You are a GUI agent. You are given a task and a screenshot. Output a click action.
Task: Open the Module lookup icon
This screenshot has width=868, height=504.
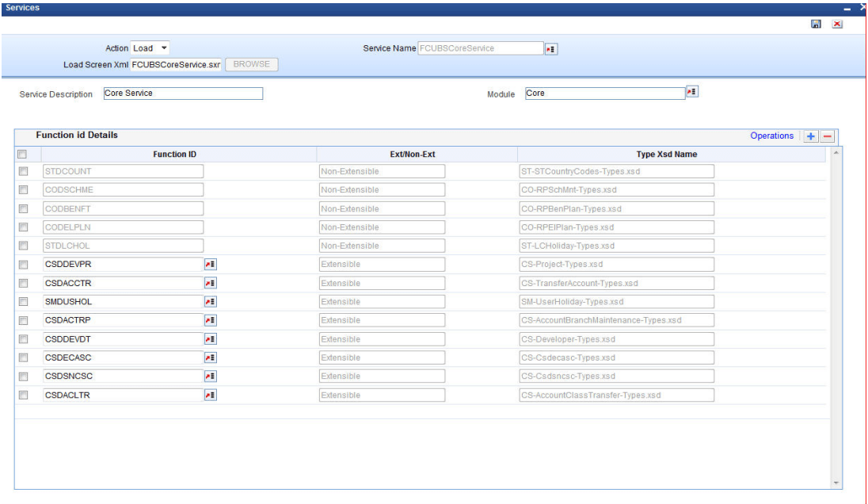tap(692, 91)
